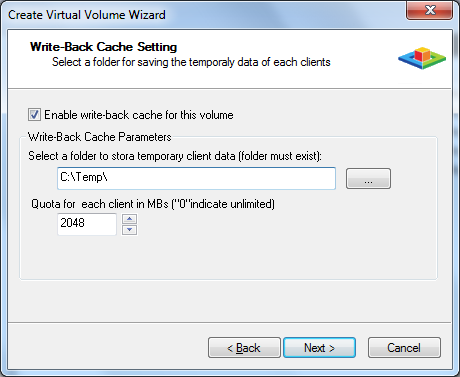Focus the 2048 quota value field
Image resolution: width=460 pixels, height=377 pixels.
[x=87, y=224]
